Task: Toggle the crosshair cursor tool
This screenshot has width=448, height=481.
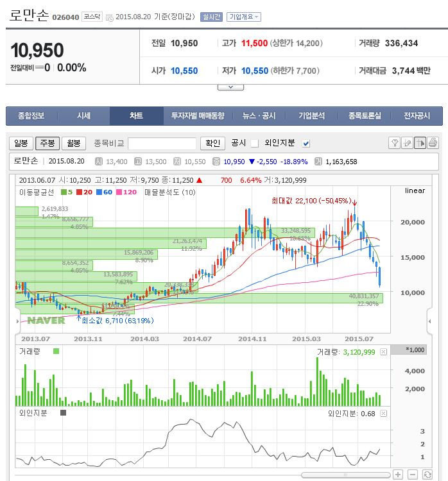Action: (x=420, y=143)
